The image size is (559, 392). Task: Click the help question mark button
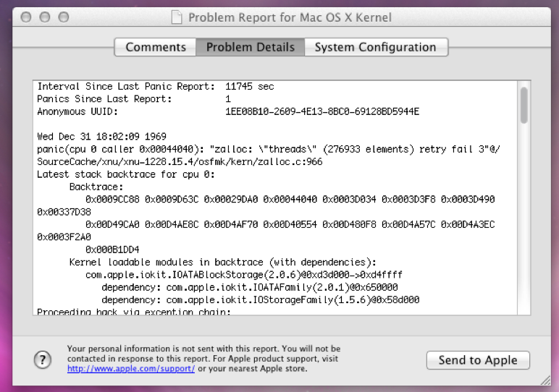pyautogui.click(x=43, y=359)
